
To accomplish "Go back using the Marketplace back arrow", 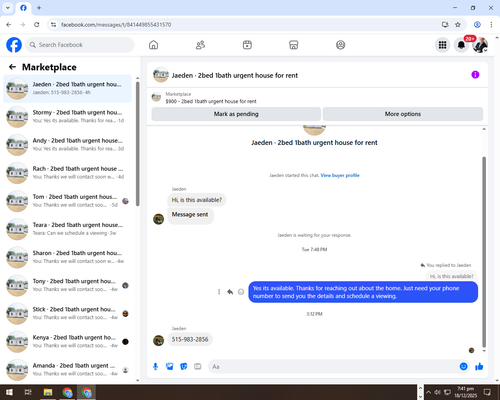I will [x=12, y=67].
